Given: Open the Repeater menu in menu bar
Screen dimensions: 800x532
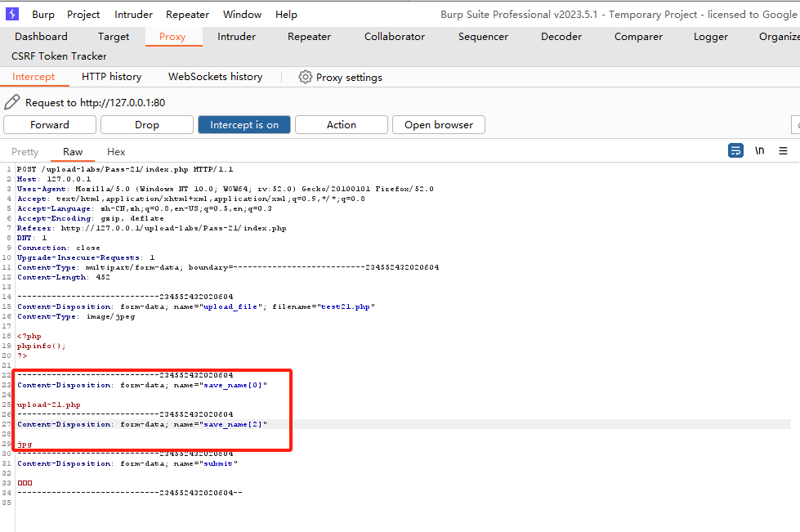Looking at the screenshot, I should (x=187, y=14).
